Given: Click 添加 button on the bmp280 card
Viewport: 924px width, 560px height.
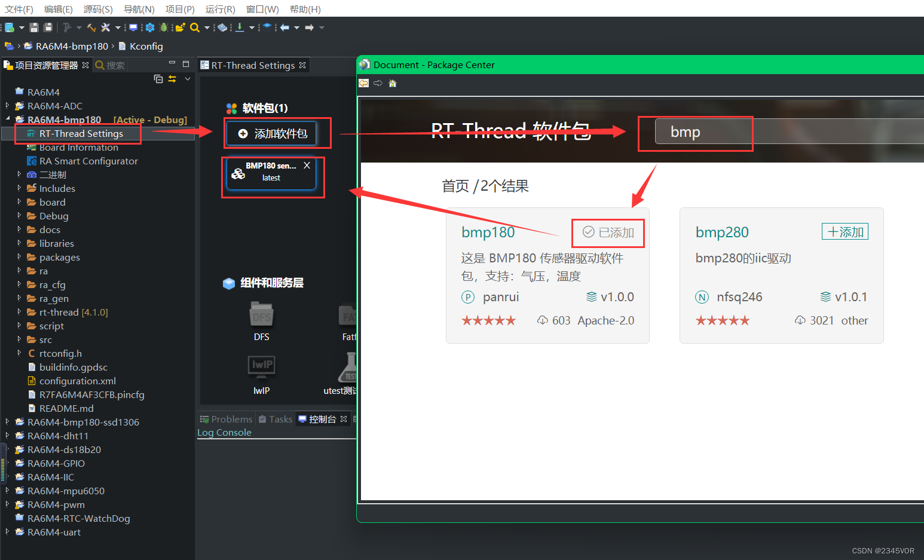Looking at the screenshot, I should (845, 231).
